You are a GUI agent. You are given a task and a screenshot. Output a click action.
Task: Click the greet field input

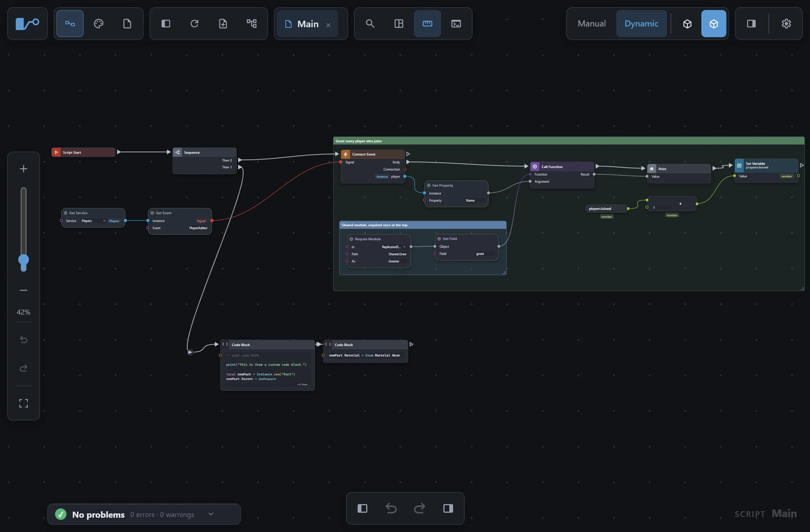click(x=485, y=254)
